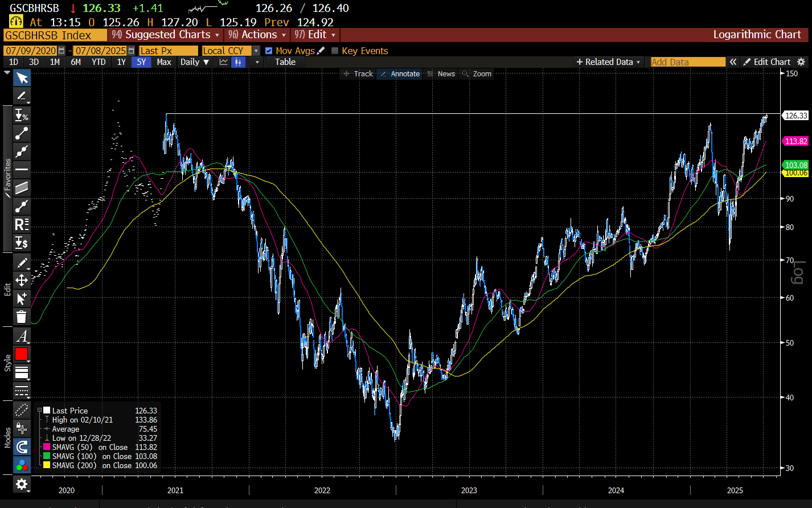Toggle the News overlay
812x508 pixels.
[441, 73]
